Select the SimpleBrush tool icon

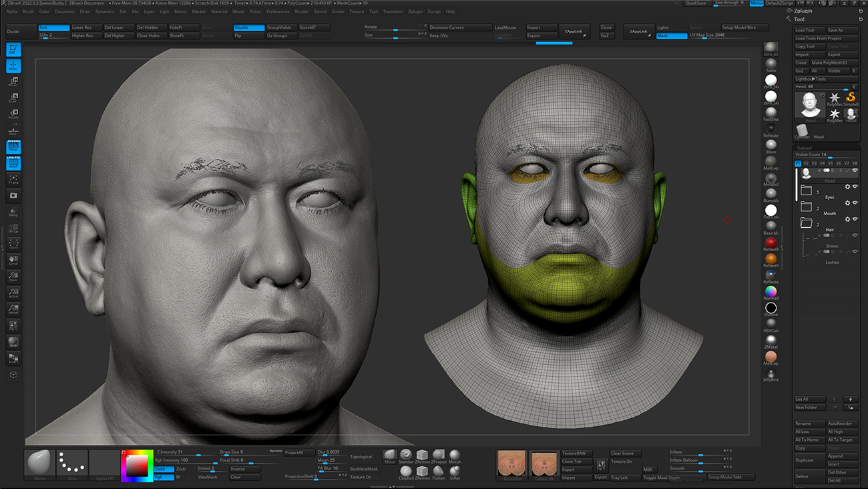tap(851, 100)
